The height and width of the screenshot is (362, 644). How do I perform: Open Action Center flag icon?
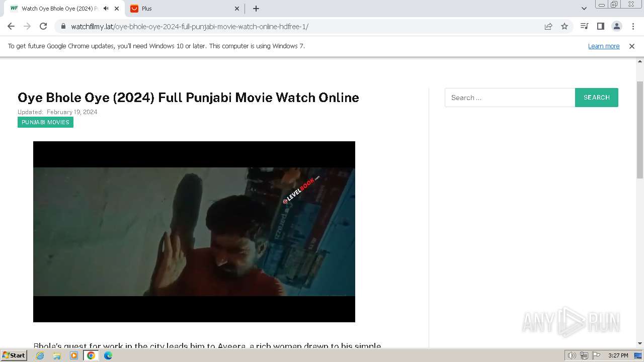pos(596,355)
